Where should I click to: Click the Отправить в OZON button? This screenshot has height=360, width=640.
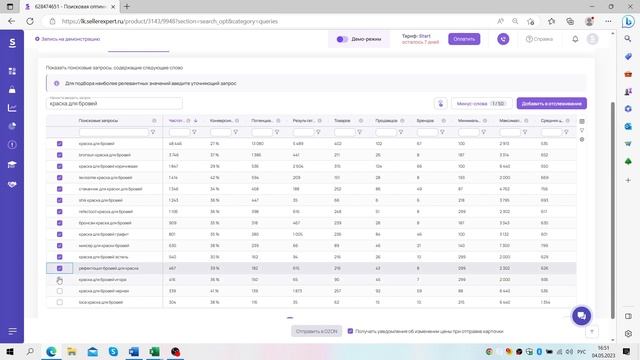pos(316,331)
